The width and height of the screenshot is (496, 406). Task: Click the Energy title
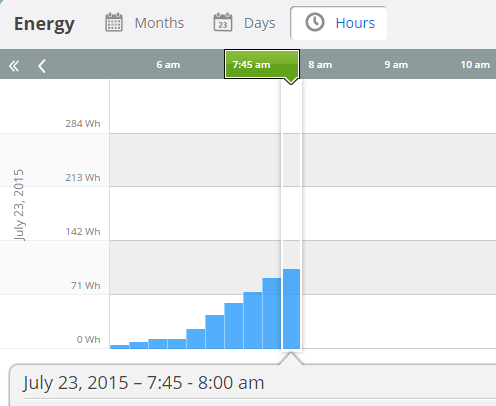(x=44, y=24)
